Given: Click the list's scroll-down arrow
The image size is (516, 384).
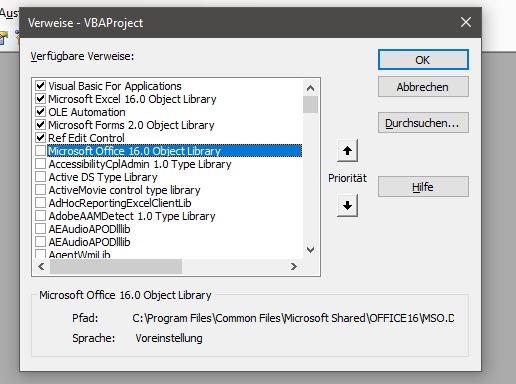Looking at the screenshot, I should (x=310, y=250).
